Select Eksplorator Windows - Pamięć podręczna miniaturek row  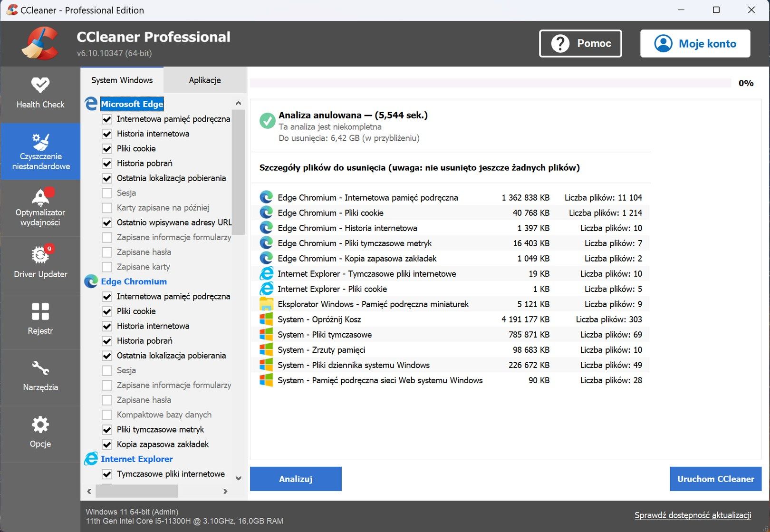tap(451, 304)
